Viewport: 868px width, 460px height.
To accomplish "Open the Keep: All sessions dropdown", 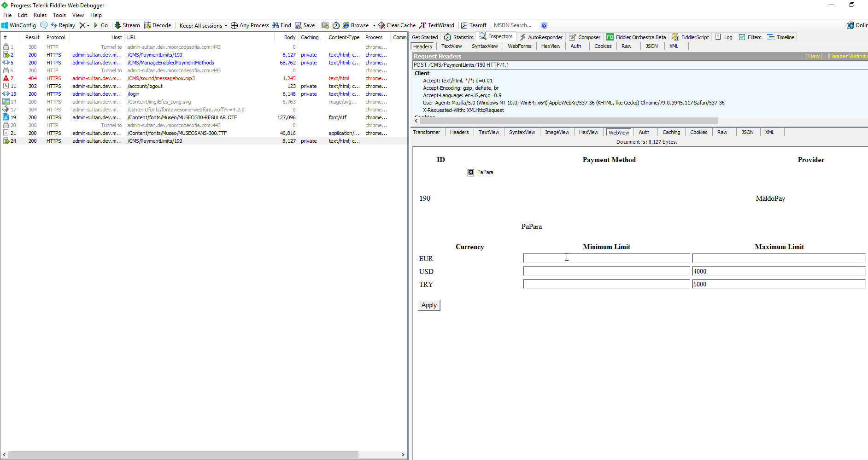I will 203,25.
